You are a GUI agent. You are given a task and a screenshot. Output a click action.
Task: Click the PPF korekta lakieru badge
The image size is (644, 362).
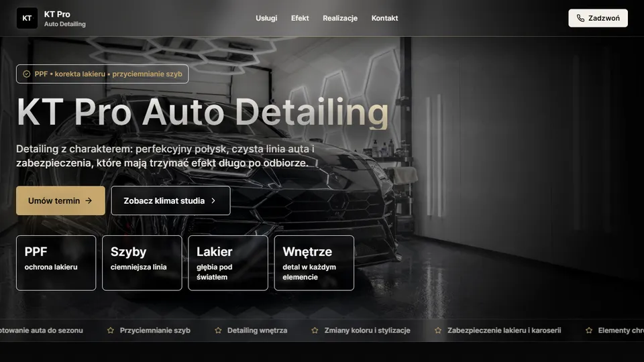pos(102,74)
